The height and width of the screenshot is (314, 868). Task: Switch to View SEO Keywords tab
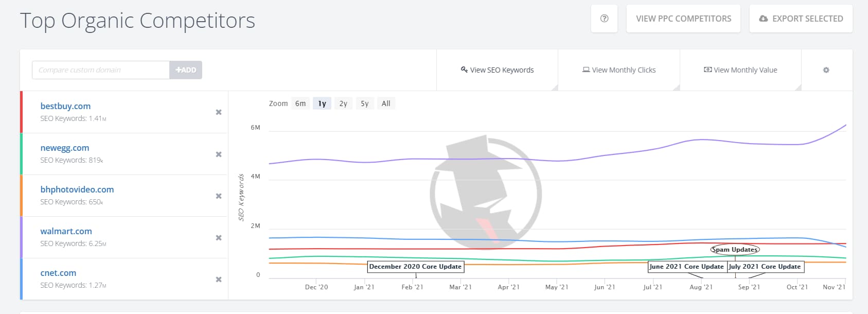click(x=497, y=70)
